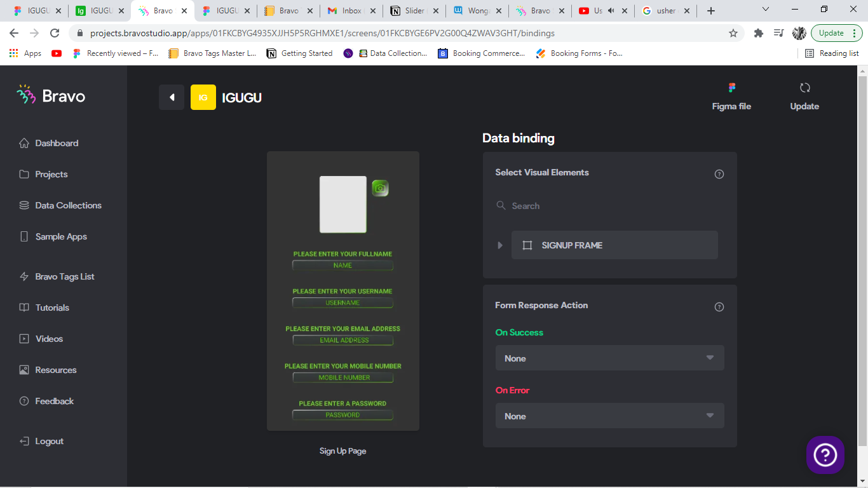
Task: Expand the SIGNUP FRAME tree arrow
Action: [x=500, y=245]
